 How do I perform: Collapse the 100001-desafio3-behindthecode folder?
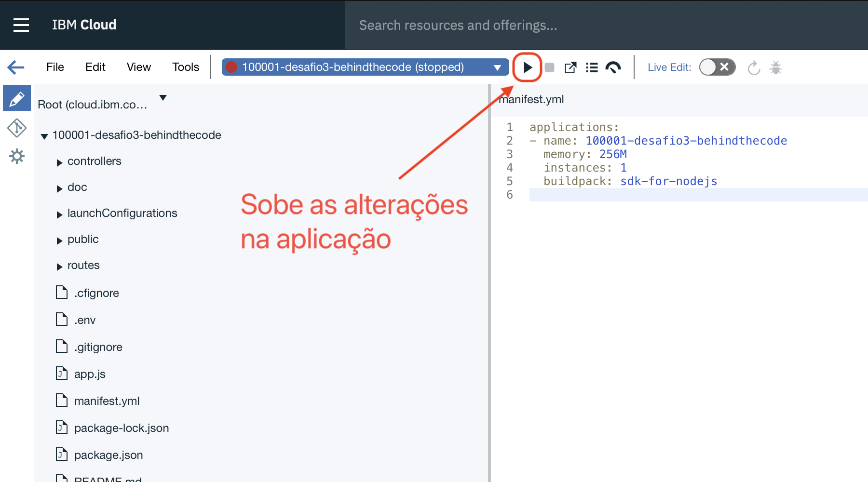(x=44, y=136)
